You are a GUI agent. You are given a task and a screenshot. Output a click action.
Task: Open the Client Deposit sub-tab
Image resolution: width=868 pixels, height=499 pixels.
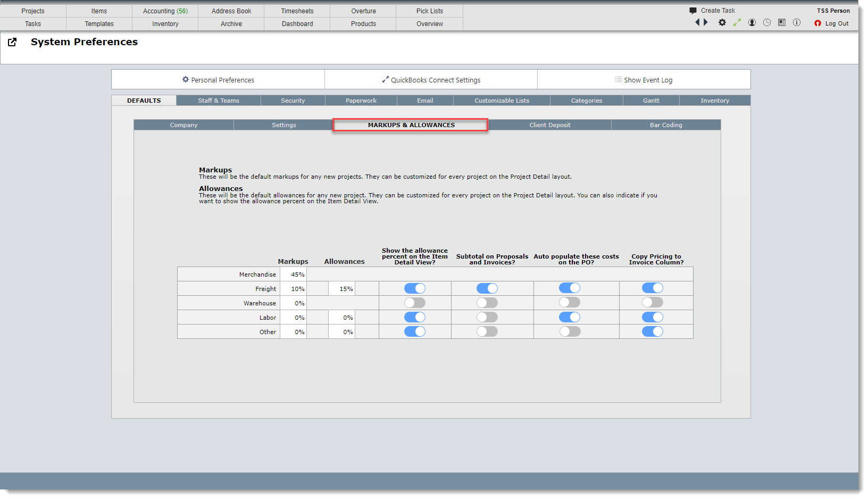tap(549, 125)
